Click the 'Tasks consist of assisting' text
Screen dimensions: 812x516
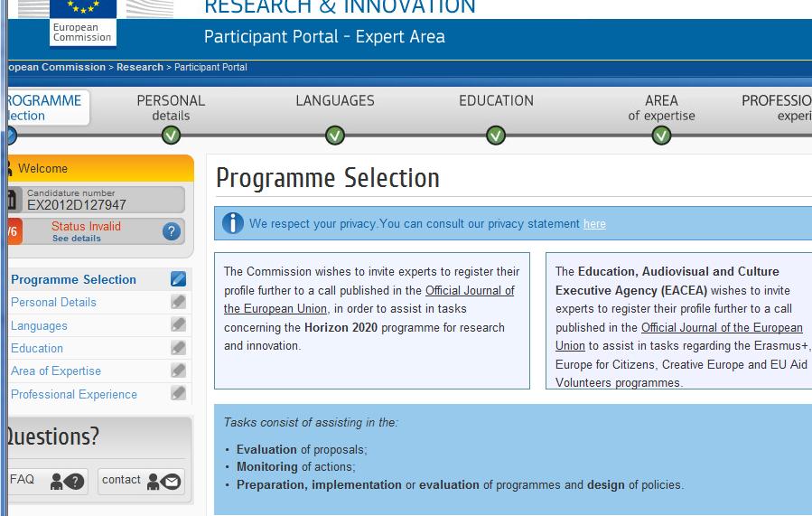click(x=311, y=422)
